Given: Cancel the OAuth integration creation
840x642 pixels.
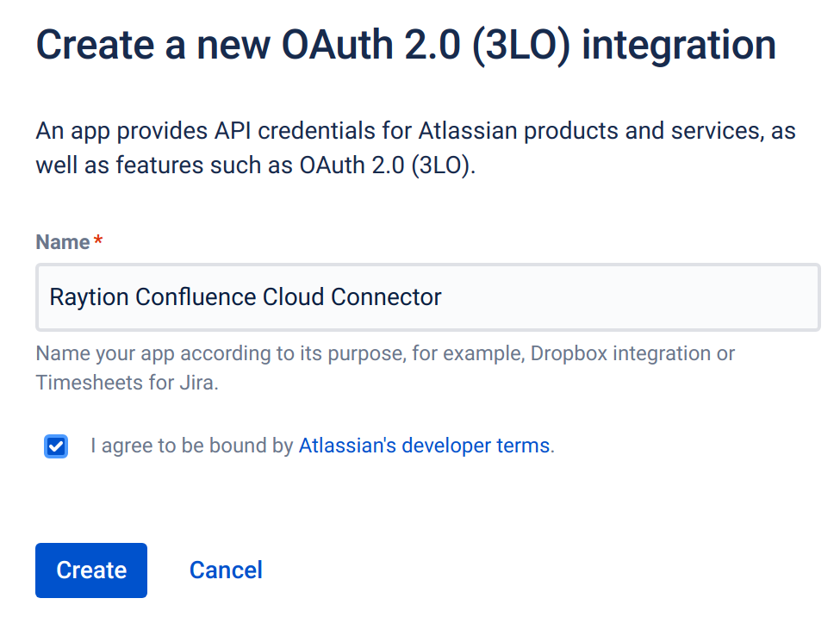Looking at the screenshot, I should click(x=226, y=570).
